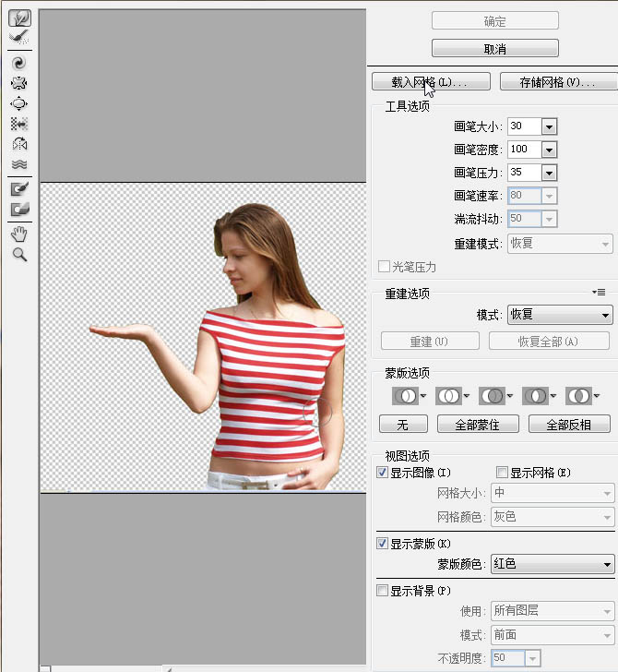Open the 画笔大小 dropdown arrow
The height and width of the screenshot is (672, 618).
pos(549,126)
